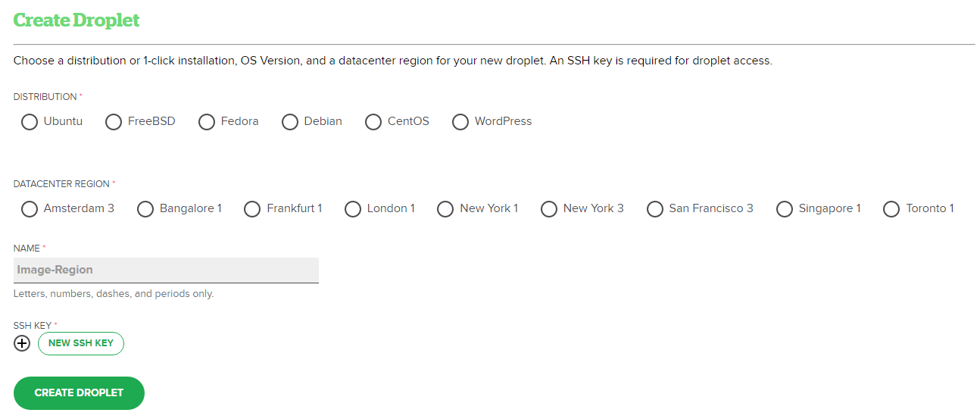This screenshot has height=419, width=980.
Task: Select Debian radio button
Action: tap(290, 122)
